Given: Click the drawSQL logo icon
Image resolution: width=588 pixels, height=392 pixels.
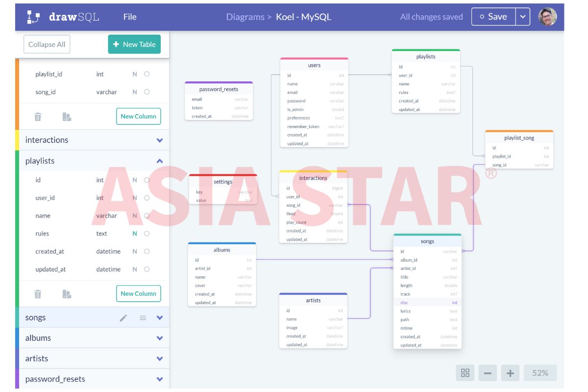Looking at the screenshot, I should coord(33,17).
